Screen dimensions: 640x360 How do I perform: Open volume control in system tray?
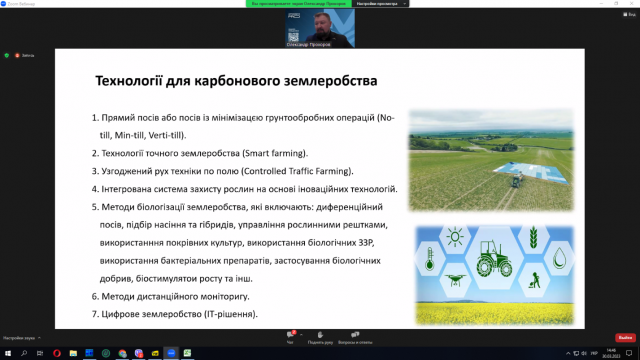[x=584, y=353]
